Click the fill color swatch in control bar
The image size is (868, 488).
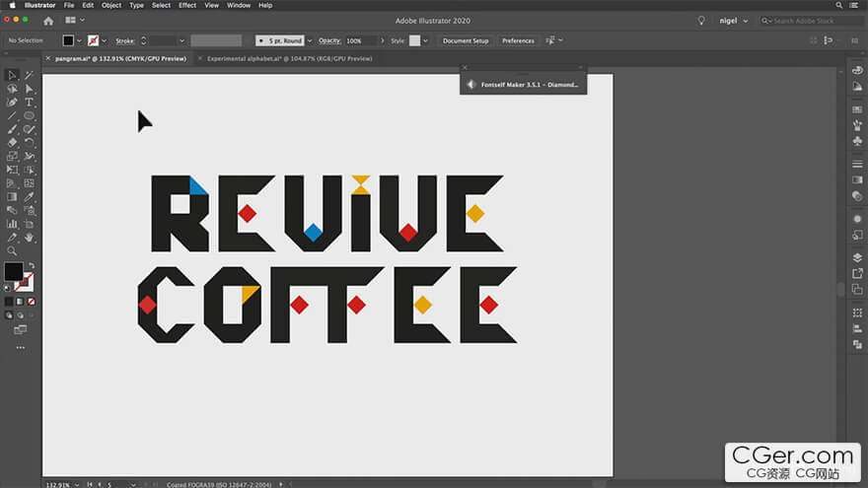(68, 40)
